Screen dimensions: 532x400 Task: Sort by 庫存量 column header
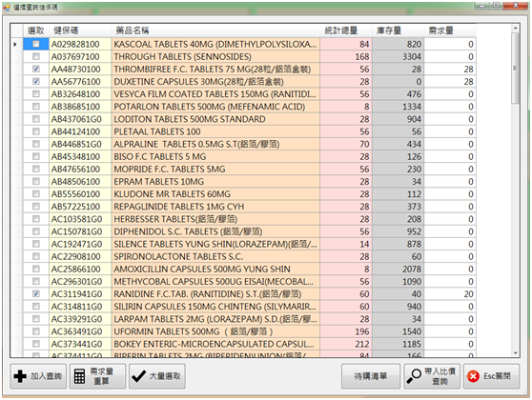click(x=399, y=30)
